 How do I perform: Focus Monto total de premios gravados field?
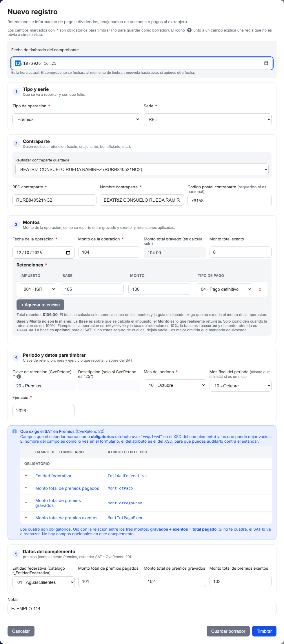pyautogui.click(x=175, y=582)
